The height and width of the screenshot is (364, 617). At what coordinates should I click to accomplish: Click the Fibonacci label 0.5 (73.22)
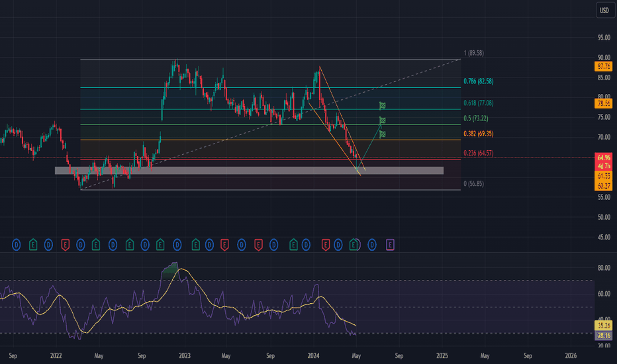coord(476,118)
